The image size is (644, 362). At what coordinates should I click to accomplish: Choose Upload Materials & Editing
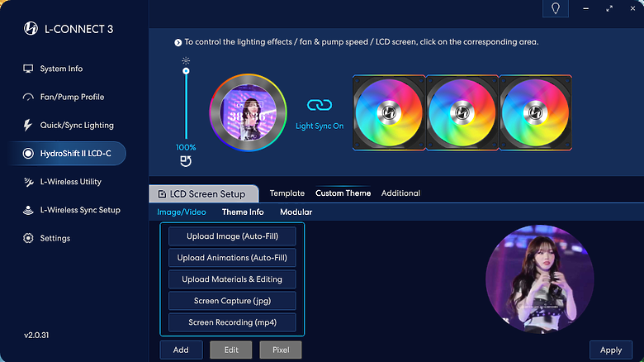click(232, 279)
